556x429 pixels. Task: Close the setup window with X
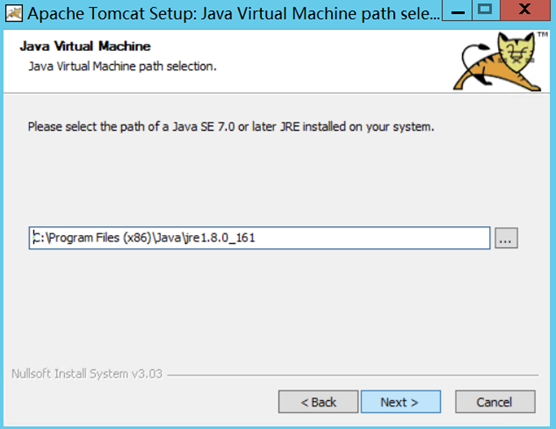point(525,10)
